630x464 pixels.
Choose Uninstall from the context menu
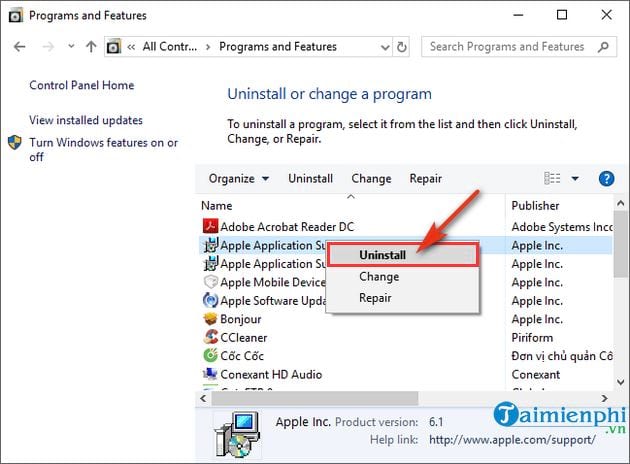pos(403,255)
